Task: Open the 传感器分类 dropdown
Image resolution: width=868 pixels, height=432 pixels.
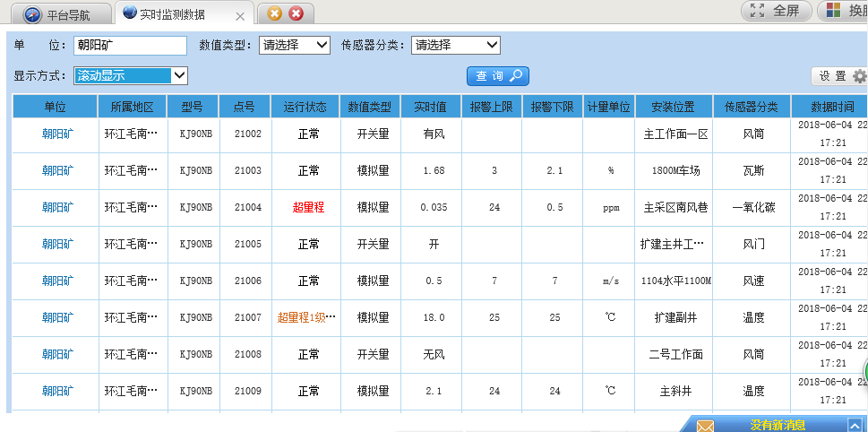Action: coord(456,46)
